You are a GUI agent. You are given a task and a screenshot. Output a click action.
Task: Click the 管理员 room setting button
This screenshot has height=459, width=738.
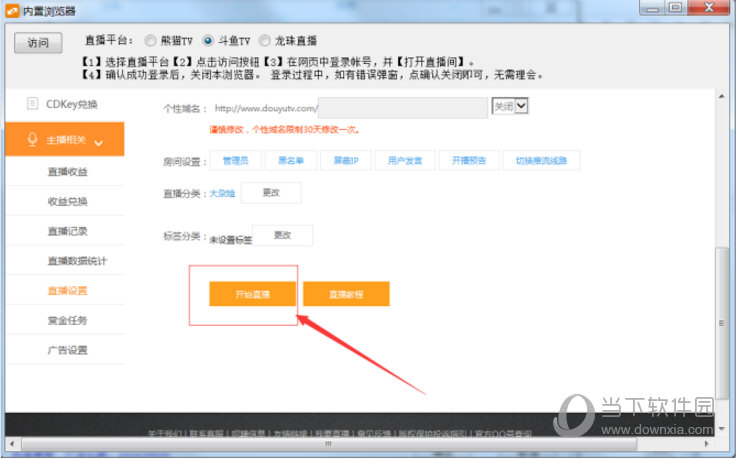pos(235,161)
